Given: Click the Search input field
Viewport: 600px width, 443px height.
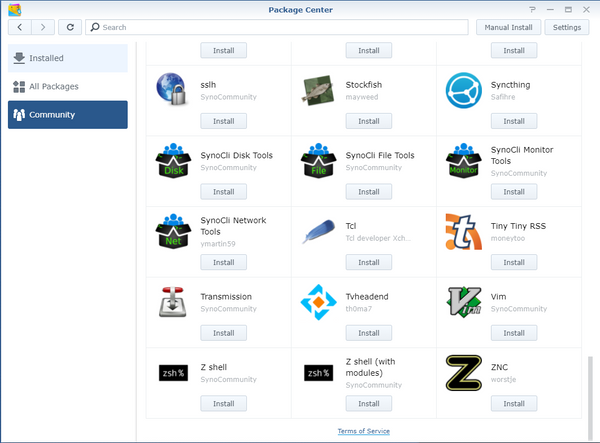Looking at the screenshot, I should 280,27.
